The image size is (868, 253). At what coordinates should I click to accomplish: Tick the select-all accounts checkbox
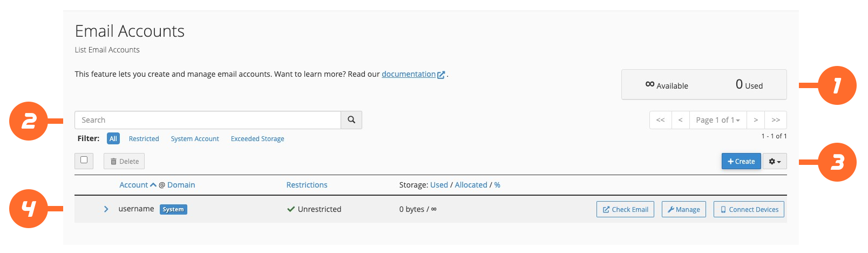pos(84,160)
